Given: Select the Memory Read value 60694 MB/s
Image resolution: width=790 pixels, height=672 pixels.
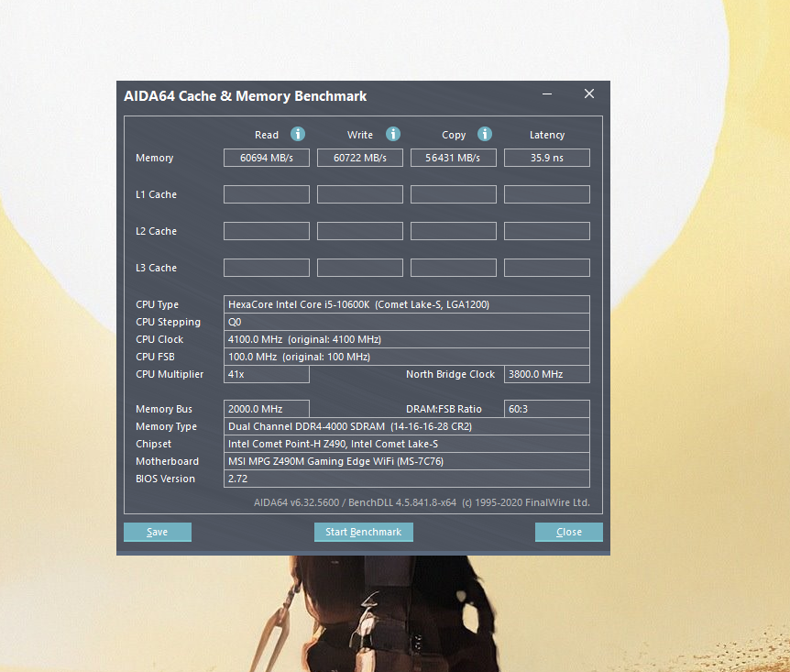Looking at the screenshot, I should (x=267, y=158).
